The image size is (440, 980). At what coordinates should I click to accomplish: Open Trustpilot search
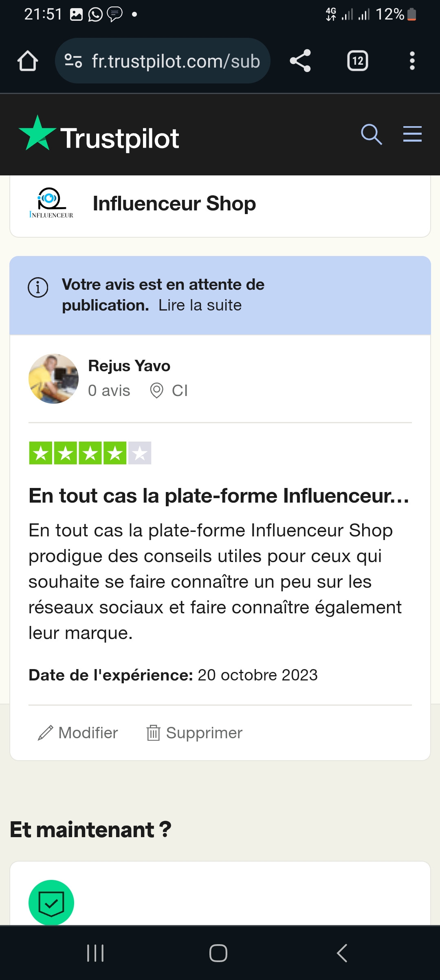371,134
